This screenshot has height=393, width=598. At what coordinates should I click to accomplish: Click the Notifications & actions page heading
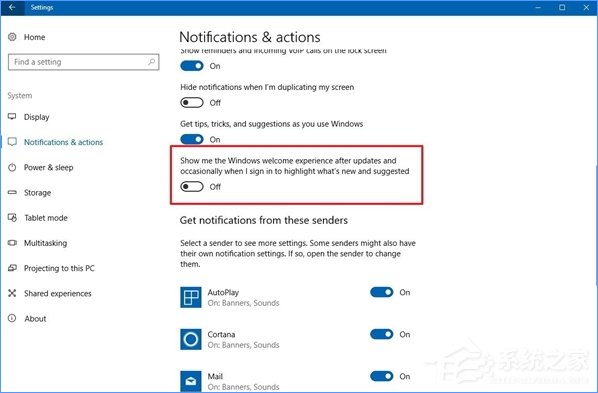pyautogui.click(x=250, y=37)
